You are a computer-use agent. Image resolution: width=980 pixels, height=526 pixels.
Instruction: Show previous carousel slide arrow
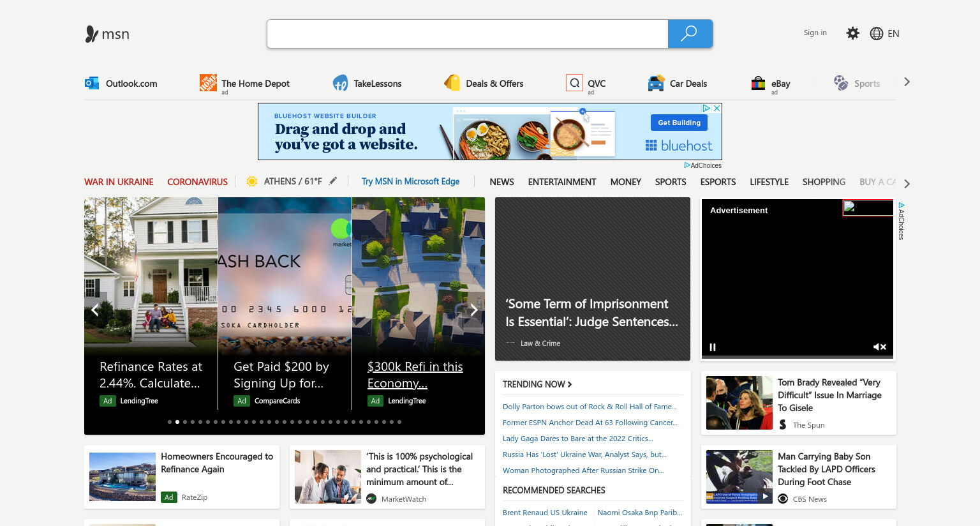[95, 310]
